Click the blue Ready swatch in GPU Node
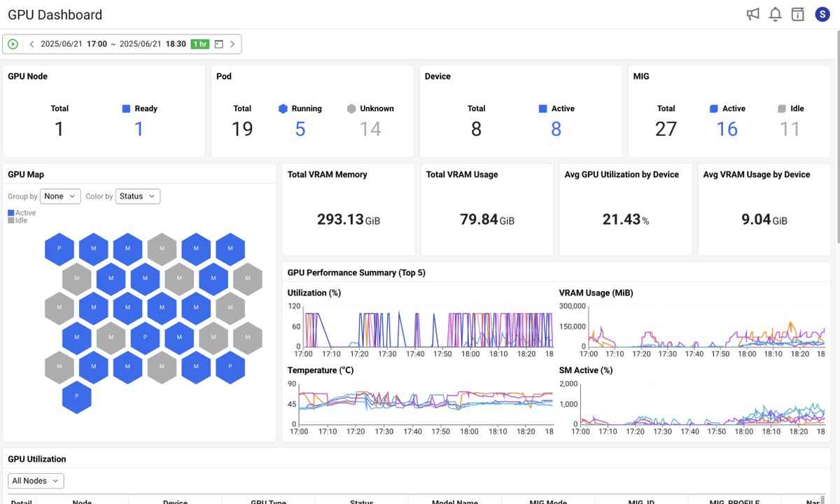Viewport: 840px width, 504px height. tap(127, 108)
